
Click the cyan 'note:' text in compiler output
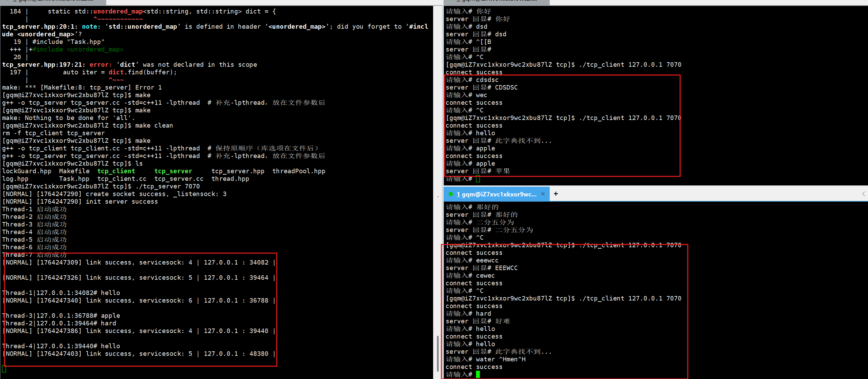pyautogui.click(x=91, y=27)
